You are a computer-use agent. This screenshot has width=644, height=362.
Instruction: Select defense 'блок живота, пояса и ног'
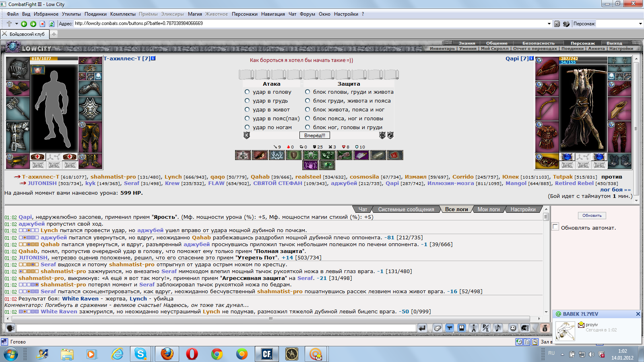coord(308,109)
